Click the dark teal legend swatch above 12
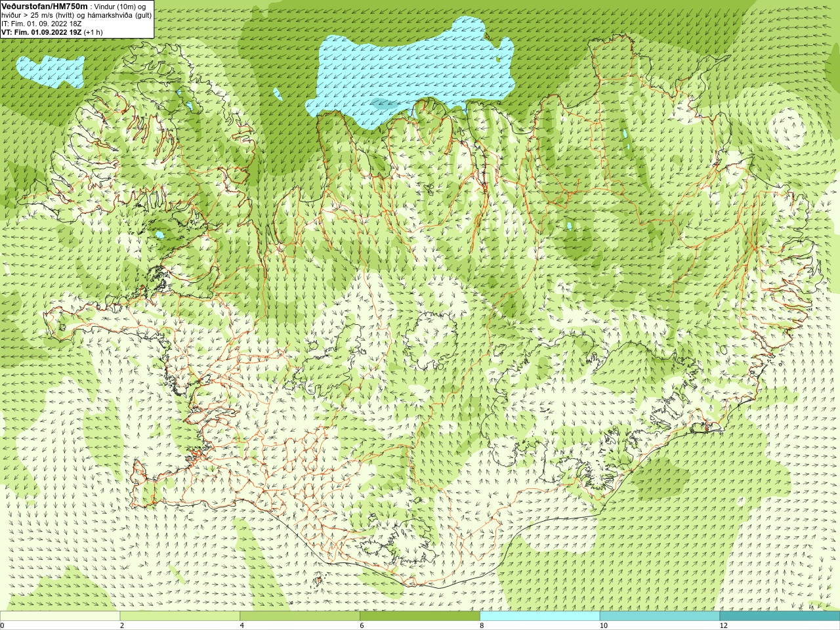The width and height of the screenshot is (840, 630). 780,616
